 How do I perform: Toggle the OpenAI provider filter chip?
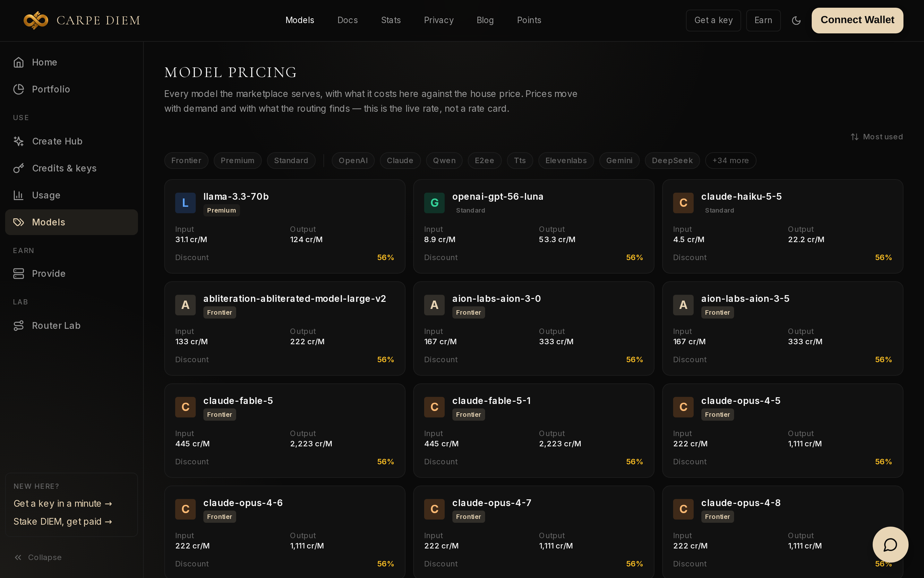pos(353,161)
